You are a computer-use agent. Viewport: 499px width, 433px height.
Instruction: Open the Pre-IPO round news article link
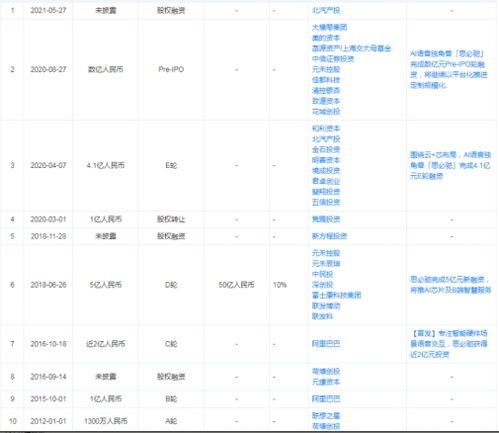pos(449,69)
